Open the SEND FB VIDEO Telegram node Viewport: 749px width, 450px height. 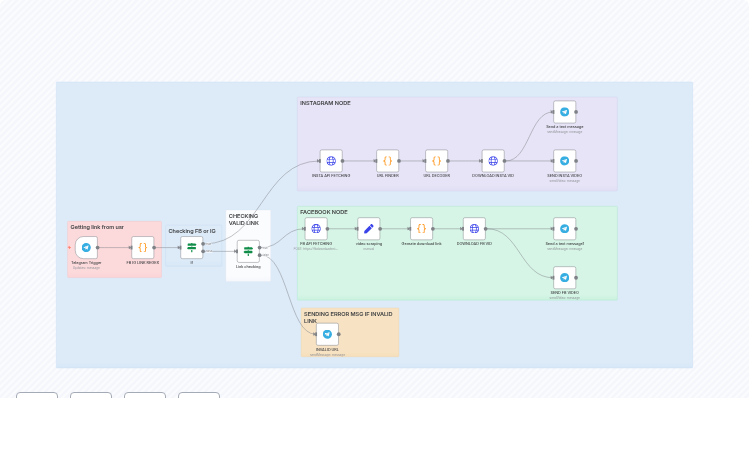tap(564, 277)
